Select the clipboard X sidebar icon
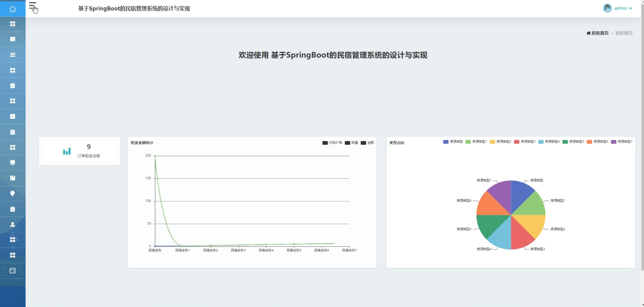The image size is (644, 307). point(13,209)
